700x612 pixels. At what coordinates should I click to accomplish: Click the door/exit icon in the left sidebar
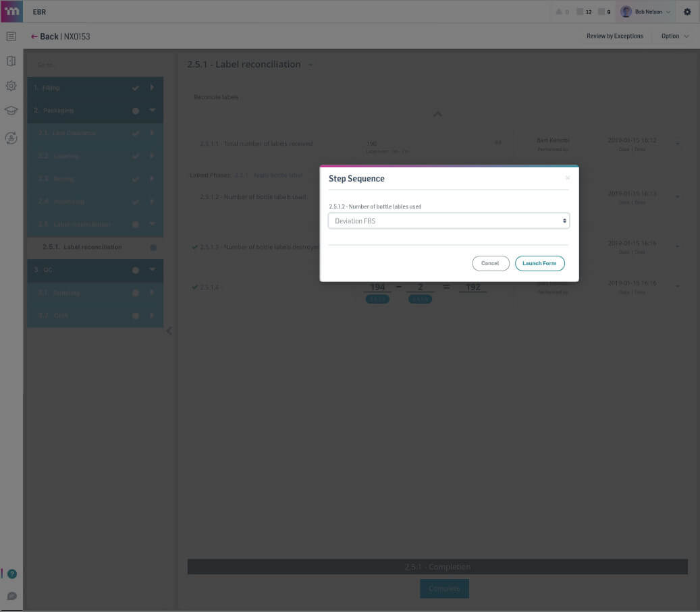11,61
